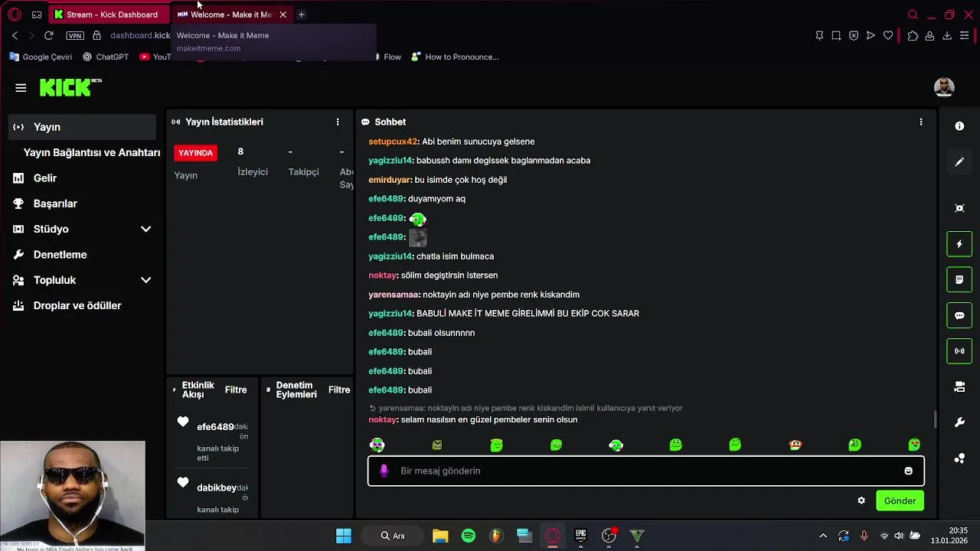The width and height of the screenshot is (980, 551).
Task: Click the chat scrollbar thumb
Action: [934, 419]
